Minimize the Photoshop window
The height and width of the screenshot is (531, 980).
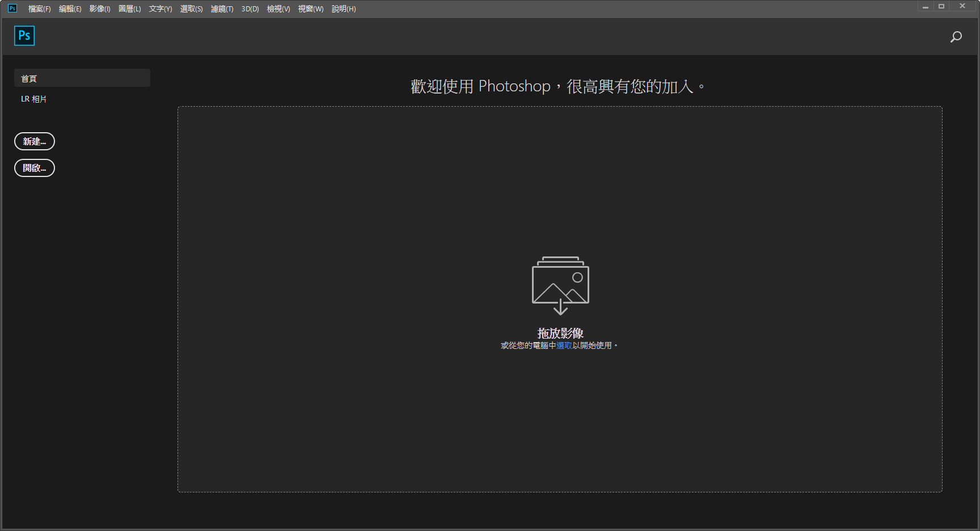(926, 7)
